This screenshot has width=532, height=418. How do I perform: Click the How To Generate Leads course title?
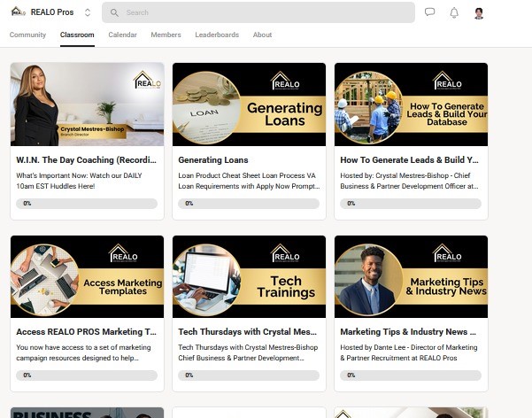[409, 160]
